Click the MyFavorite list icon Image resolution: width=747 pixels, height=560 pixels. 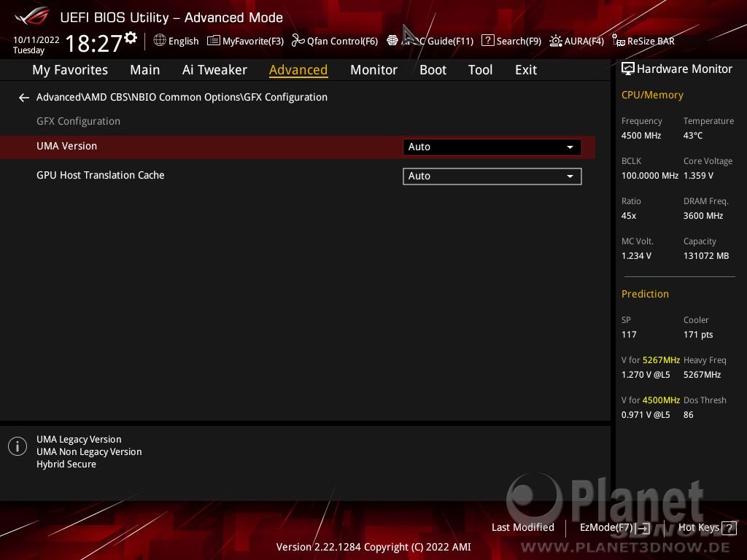[x=214, y=41]
